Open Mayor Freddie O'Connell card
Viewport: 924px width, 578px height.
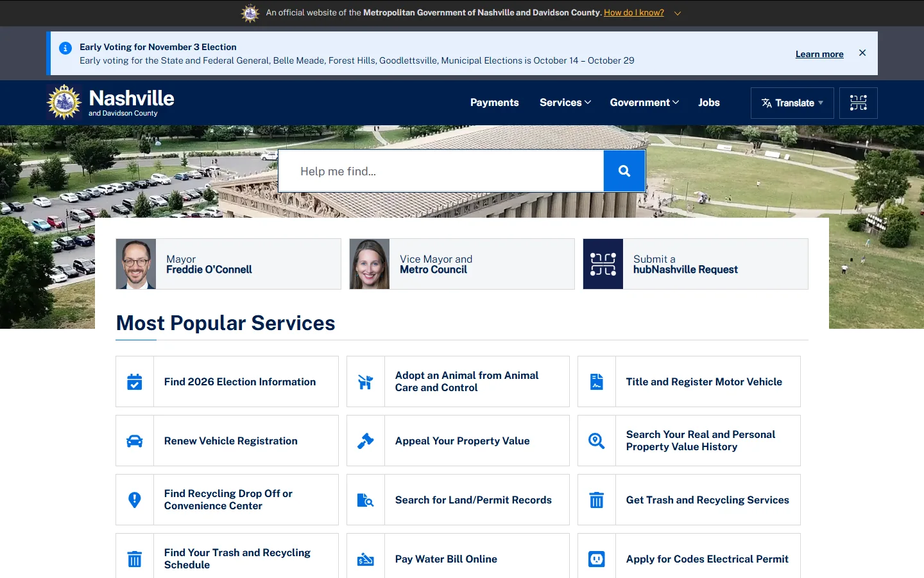(228, 264)
